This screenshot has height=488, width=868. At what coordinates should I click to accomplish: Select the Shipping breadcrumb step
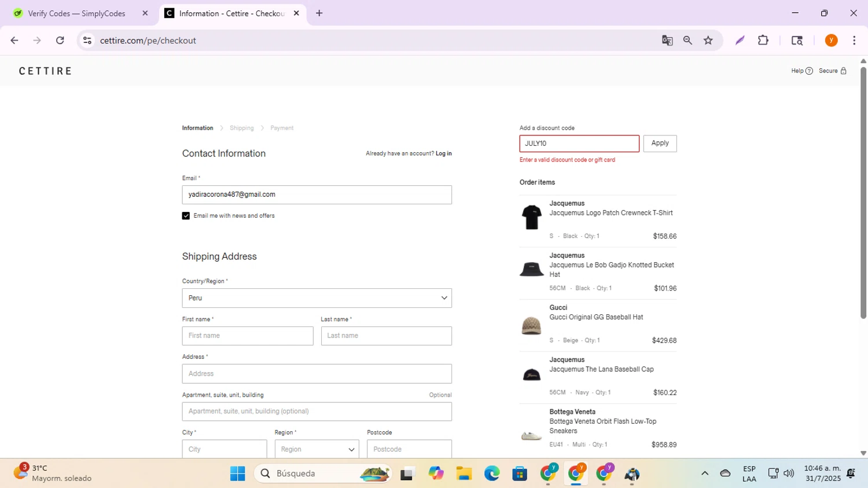[x=242, y=128]
